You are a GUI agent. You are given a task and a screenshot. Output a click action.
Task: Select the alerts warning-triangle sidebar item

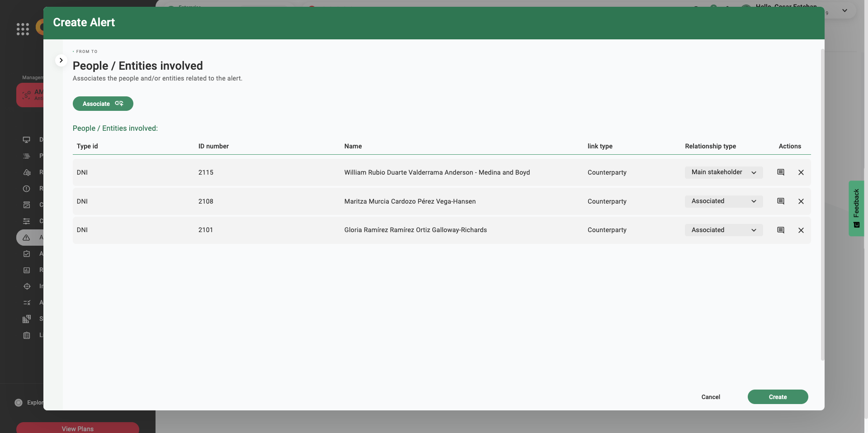[27, 238]
